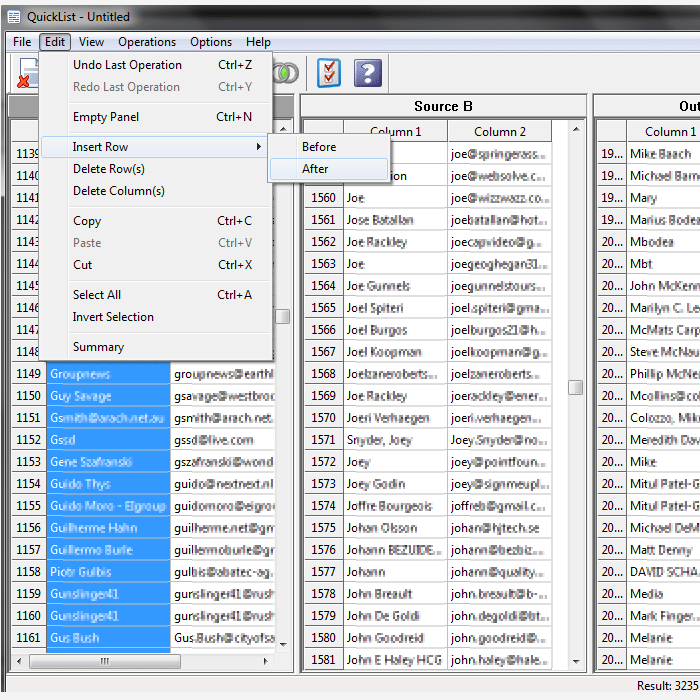Select the Joey Godin cell

(x=396, y=484)
